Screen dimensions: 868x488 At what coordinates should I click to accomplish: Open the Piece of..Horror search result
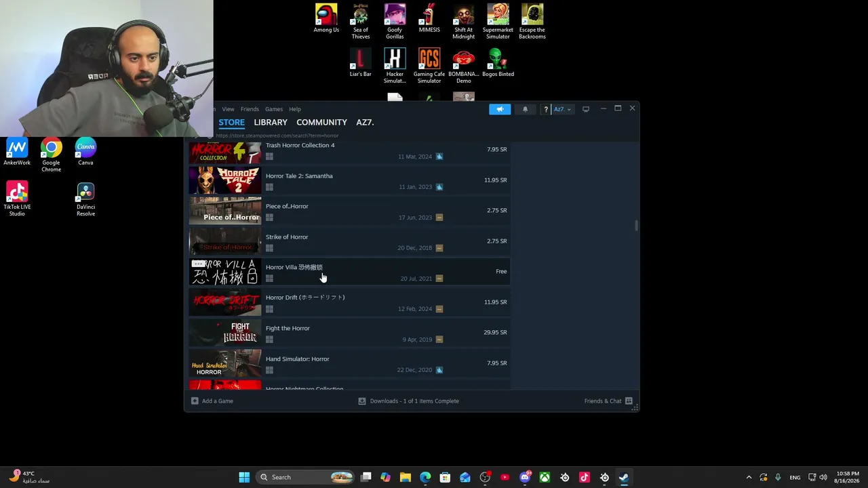(x=349, y=211)
